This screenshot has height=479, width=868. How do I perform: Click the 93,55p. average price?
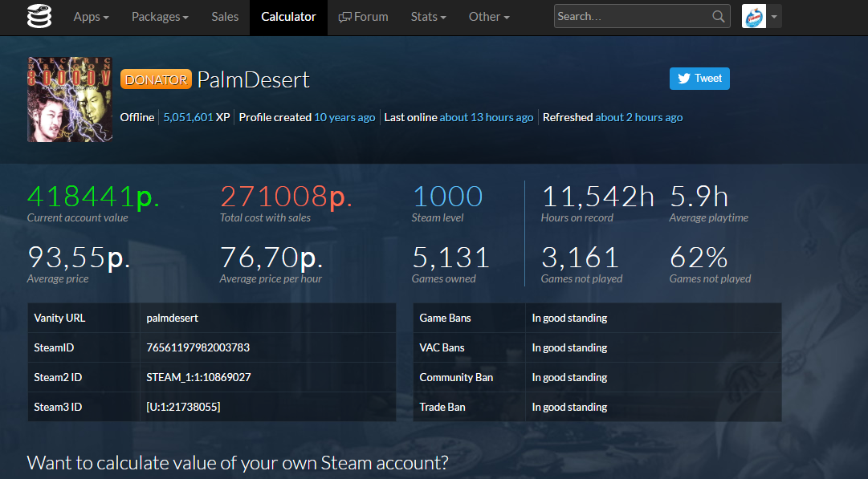click(x=79, y=258)
